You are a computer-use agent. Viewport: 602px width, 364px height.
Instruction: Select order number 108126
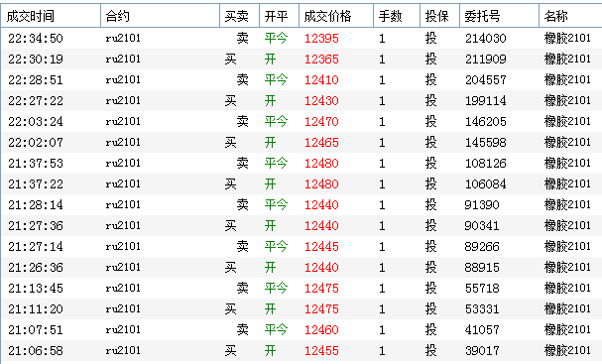point(486,164)
